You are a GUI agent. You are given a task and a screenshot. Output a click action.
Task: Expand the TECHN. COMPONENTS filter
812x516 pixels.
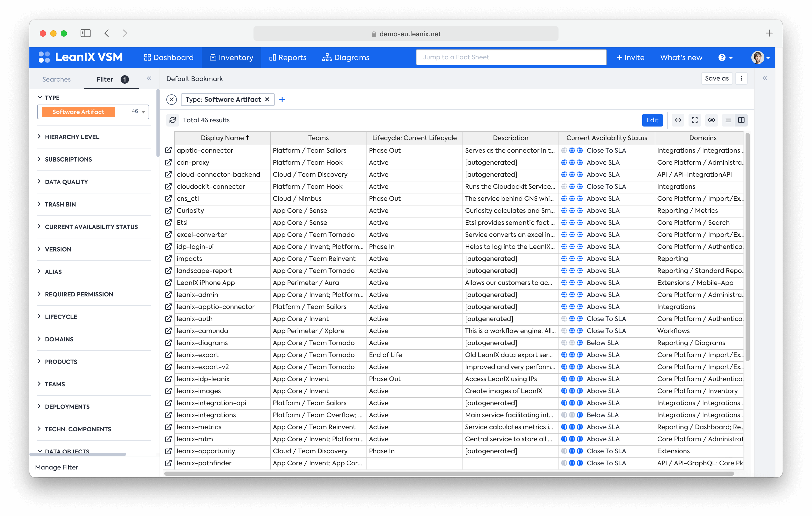click(x=75, y=429)
